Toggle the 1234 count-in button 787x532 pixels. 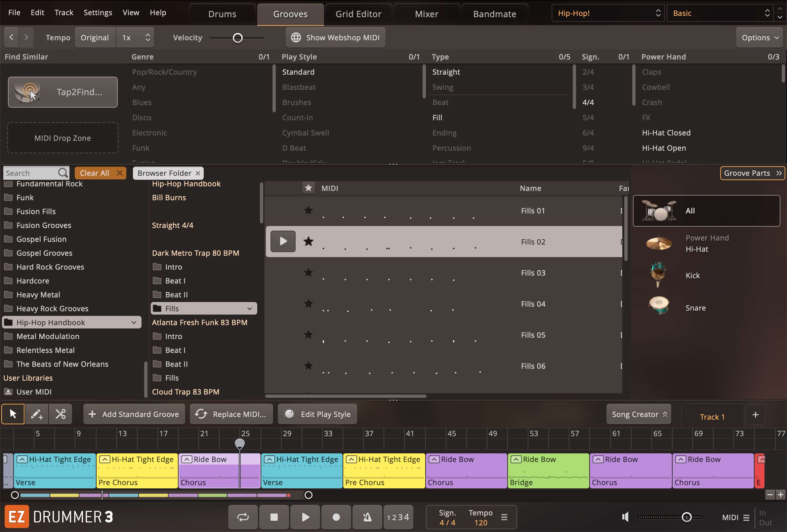[x=398, y=517]
